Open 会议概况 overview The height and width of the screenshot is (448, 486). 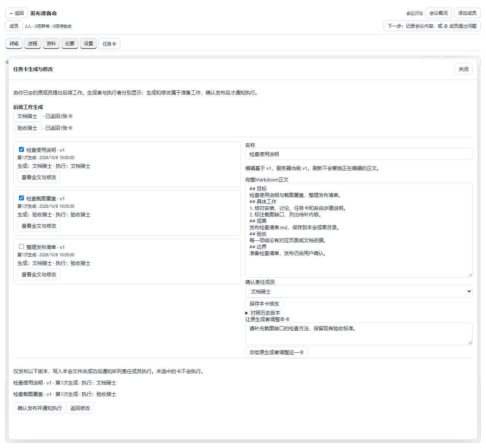click(x=439, y=13)
